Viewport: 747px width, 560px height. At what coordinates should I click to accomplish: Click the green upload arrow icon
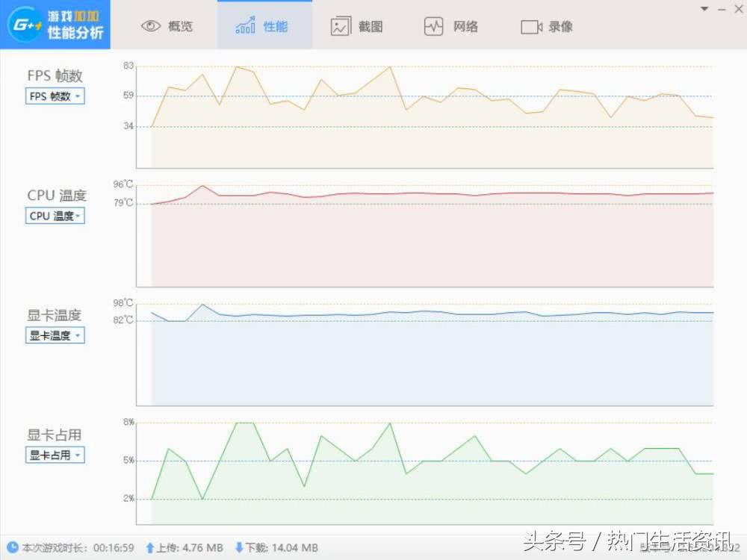[x=151, y=547]
